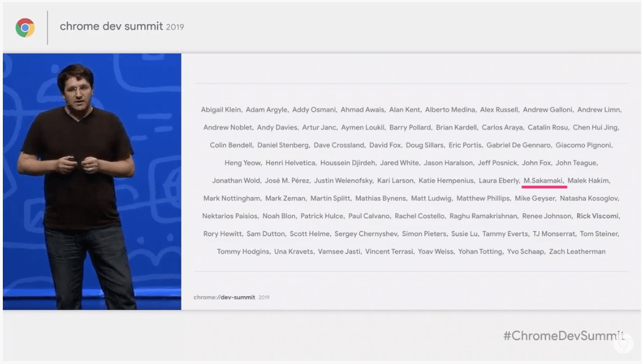Click the name Natasha Kosoglov

click(x=588, y=198)
